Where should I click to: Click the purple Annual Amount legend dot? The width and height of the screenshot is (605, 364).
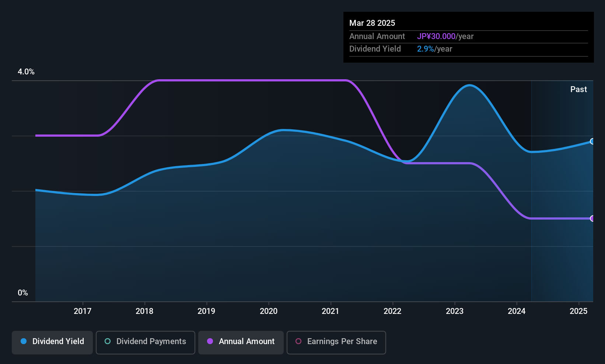point(210,342)
